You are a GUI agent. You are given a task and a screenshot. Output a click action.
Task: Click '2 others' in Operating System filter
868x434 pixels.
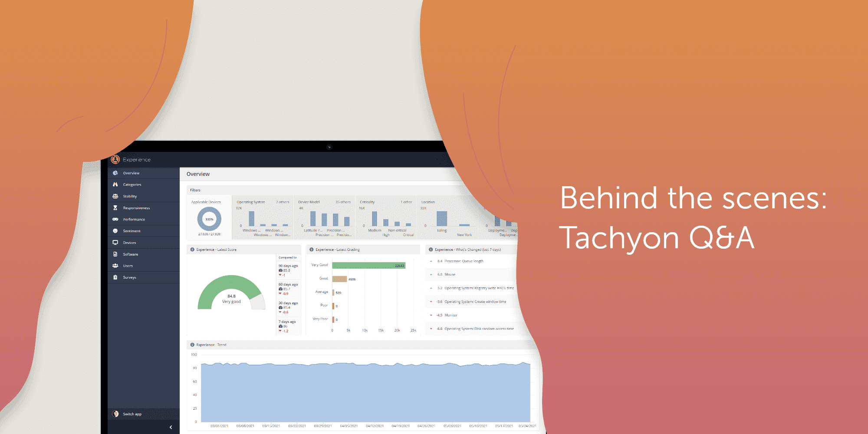pos(283,202)
